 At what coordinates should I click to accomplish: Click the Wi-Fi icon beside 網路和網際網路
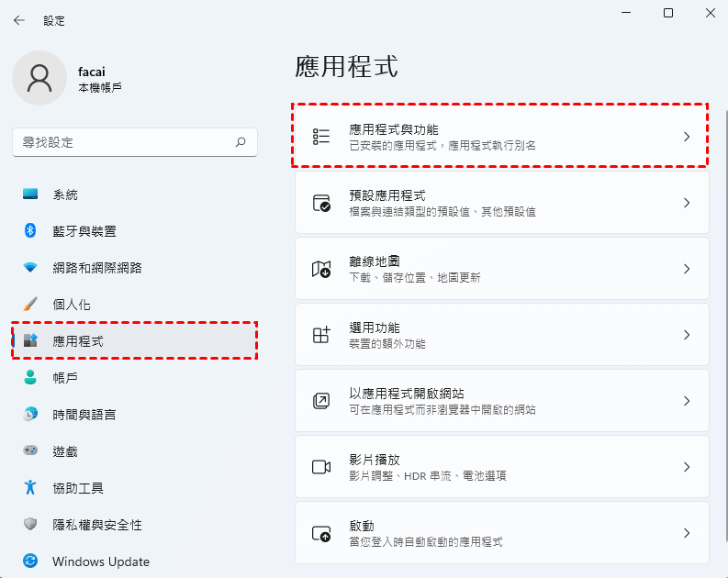tap(30, 268)
